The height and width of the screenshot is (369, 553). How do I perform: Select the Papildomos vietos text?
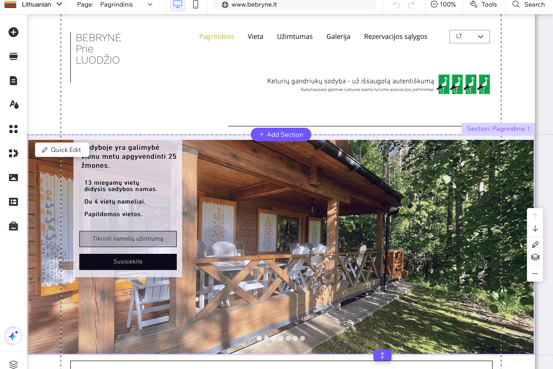[113, 214]
